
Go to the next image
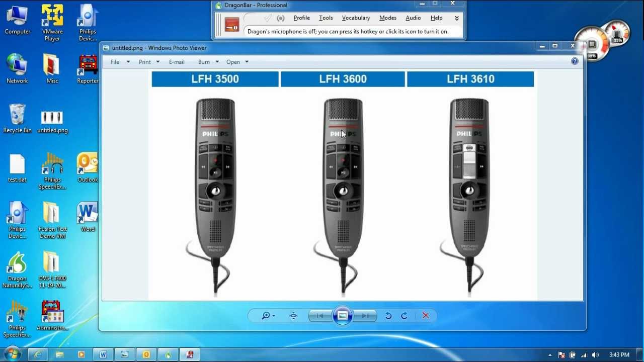point(366,316)
